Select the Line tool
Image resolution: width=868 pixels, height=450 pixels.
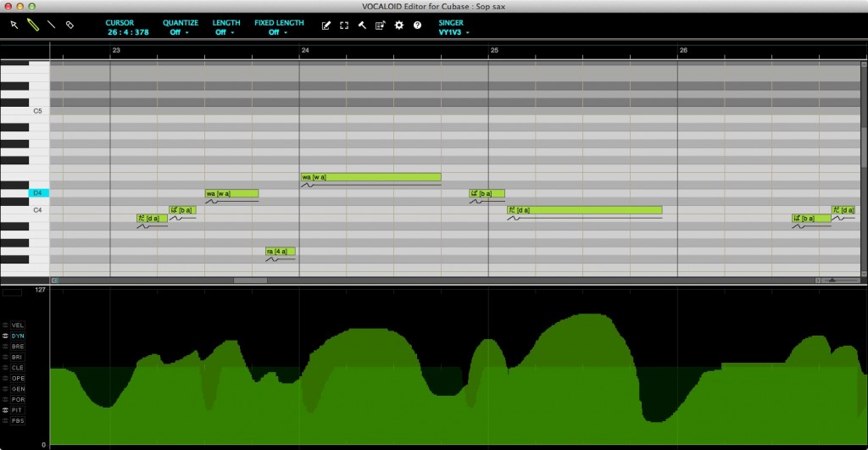51,25
